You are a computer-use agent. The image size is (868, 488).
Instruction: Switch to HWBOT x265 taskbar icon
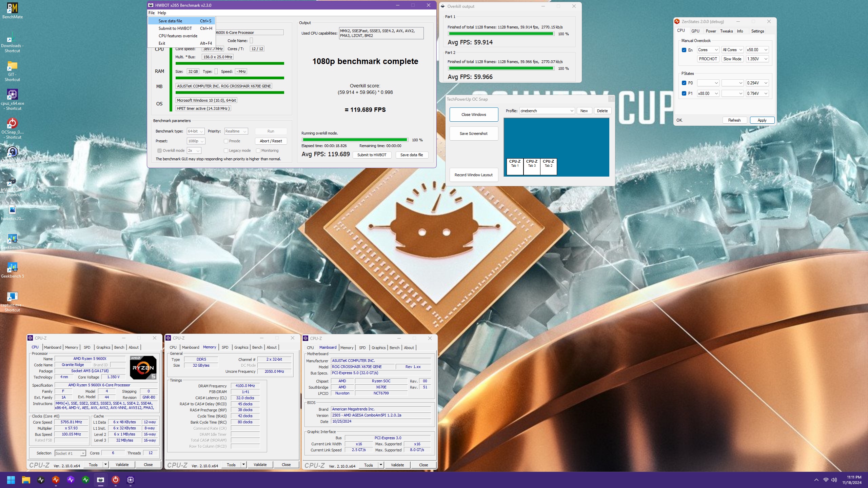[101, 480]
